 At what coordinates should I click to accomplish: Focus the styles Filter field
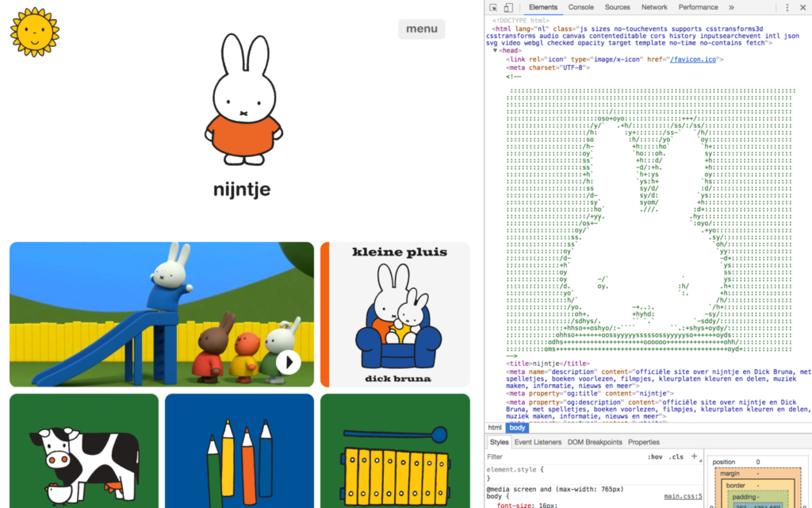pos(565,456)
